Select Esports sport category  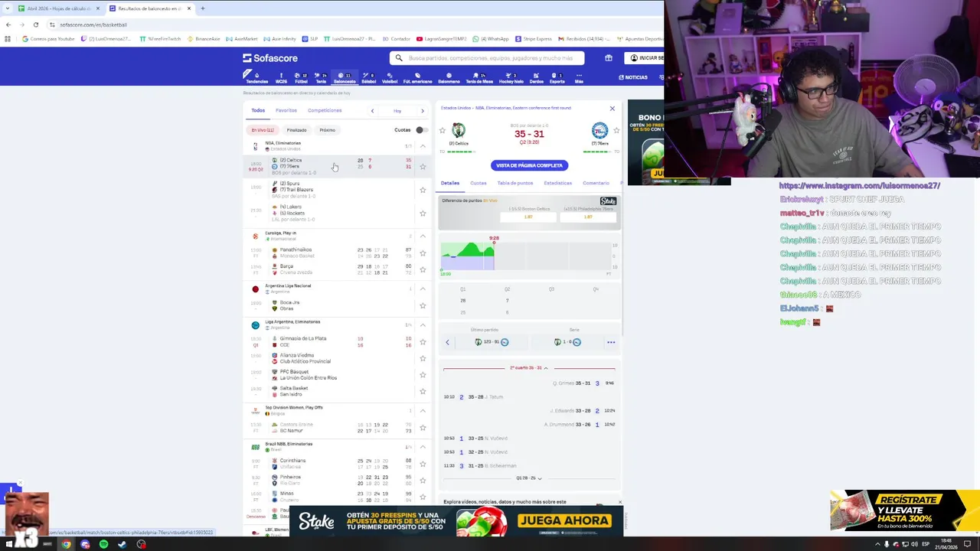click(x=557, y=78)
